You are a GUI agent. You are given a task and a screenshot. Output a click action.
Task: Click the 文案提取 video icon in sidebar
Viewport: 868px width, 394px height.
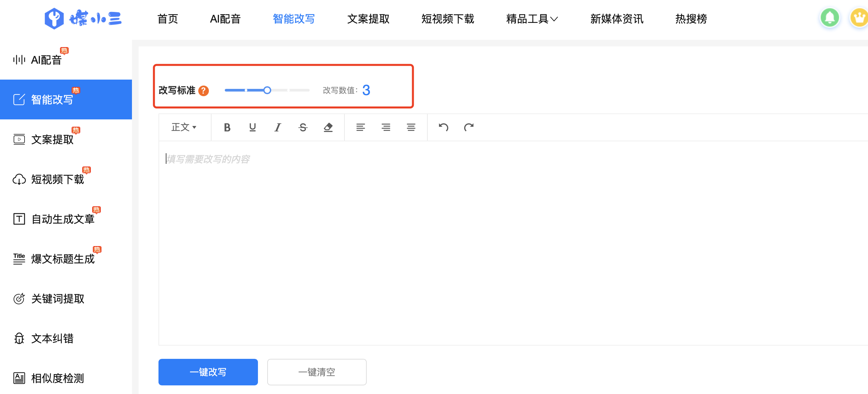coord(19,139)
